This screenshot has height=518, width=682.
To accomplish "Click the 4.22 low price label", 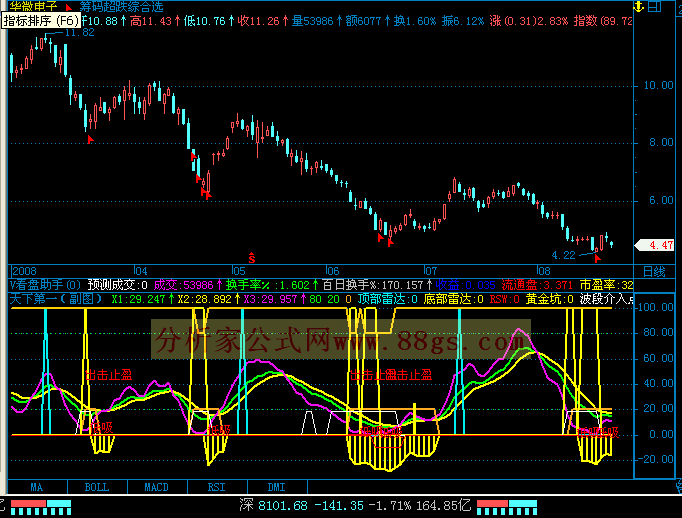I will (x=564, y=255).
